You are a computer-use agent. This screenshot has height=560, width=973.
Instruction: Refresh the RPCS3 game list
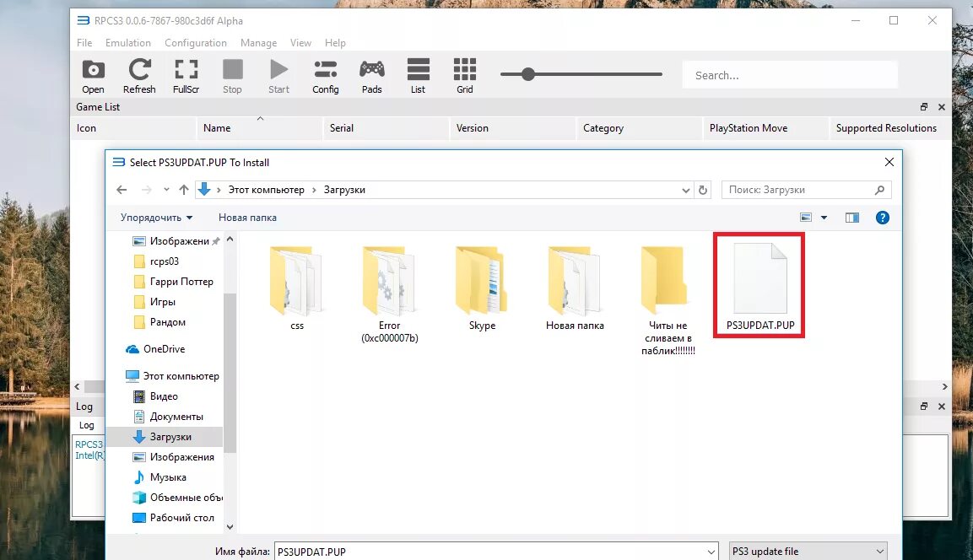point(139,76)
